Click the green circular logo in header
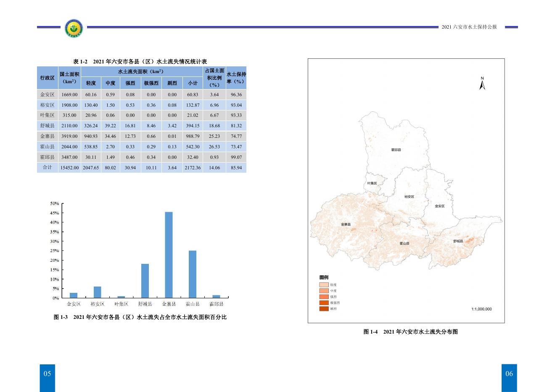 [x=74, y=29]
